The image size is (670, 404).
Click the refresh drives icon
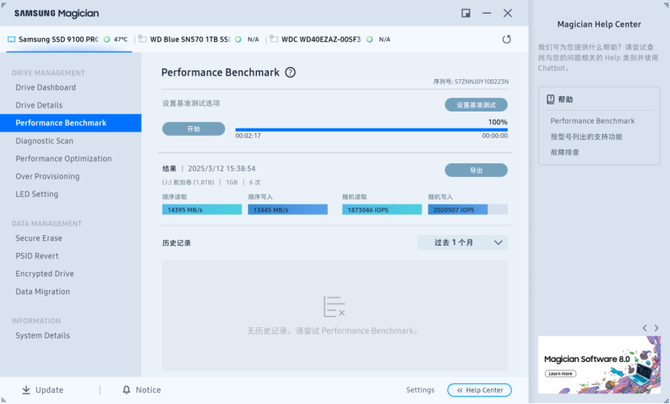[x=506, y=39]
